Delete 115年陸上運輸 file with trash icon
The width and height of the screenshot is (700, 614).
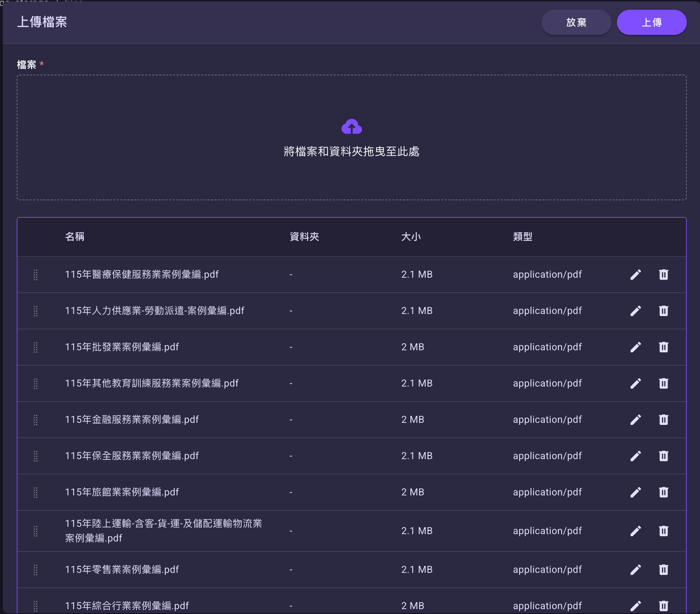[x=663, y=531]
